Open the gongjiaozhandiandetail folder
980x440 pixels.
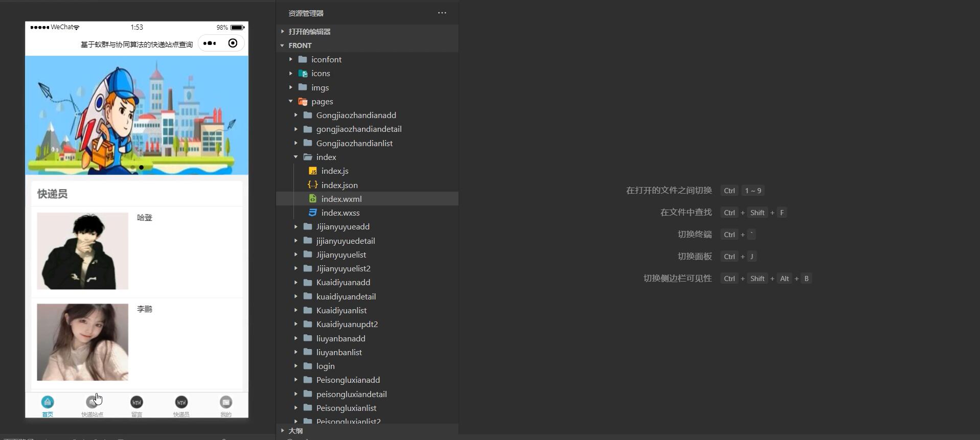(x=359, y=129)
